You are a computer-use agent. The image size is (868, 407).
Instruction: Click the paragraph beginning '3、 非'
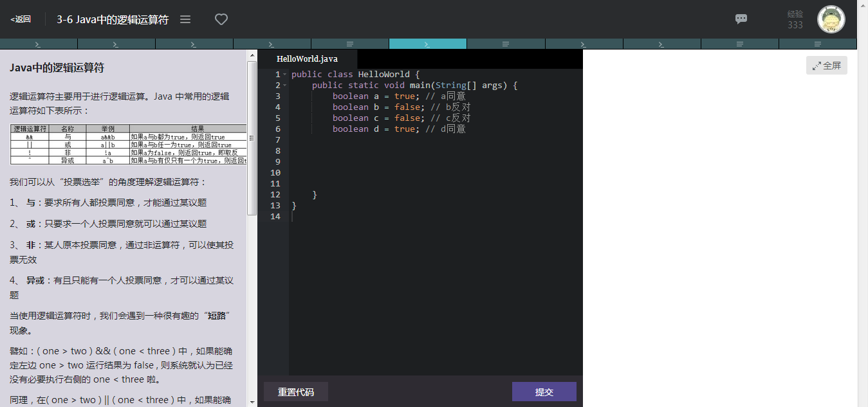(122, 253)
